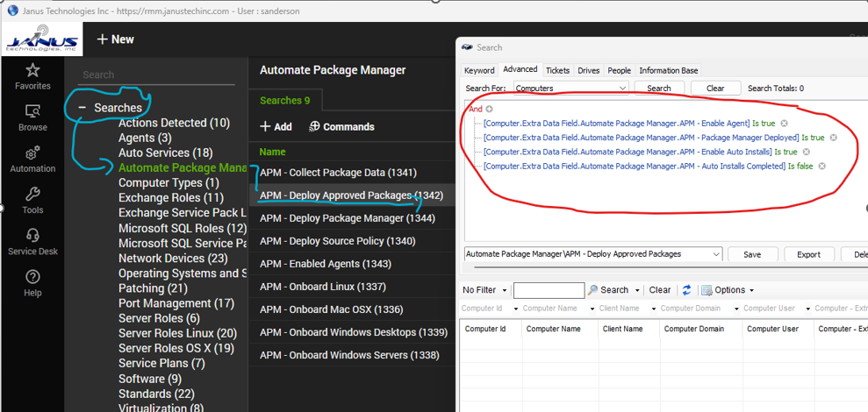Click the Export button
Screen dimensions: 868x412
[x=808, y=254]
